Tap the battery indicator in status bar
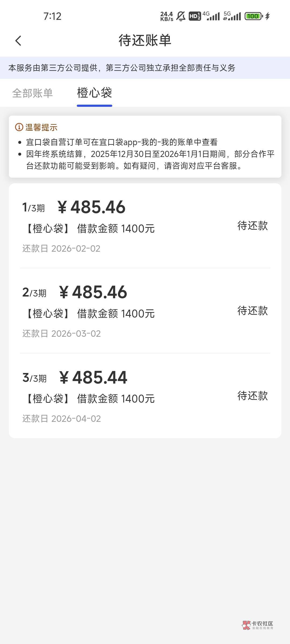Viewport: 290px width, 644px height. [253, 16]
